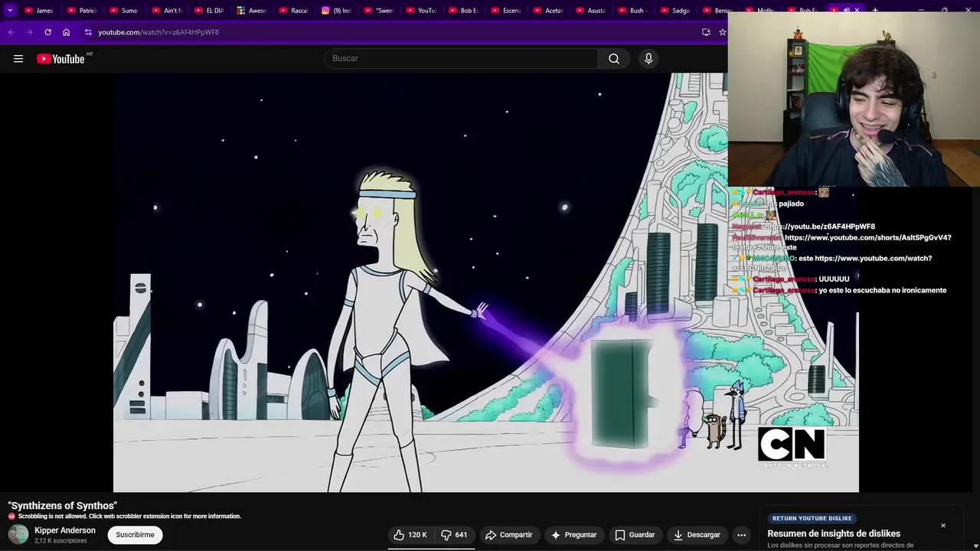Go back to the previous page
The height and width of the screenshot is (551, 980).
pyautogui.click(x=11, y=32)
